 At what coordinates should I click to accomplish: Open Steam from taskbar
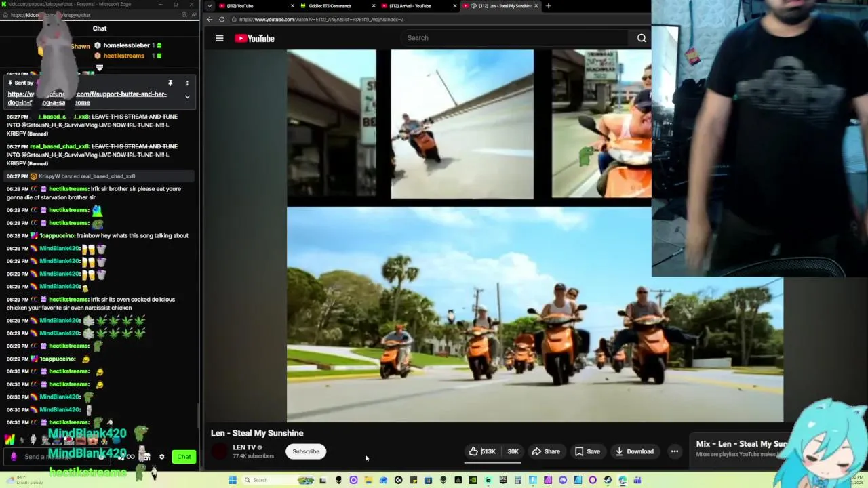click(x=607, y=480)
